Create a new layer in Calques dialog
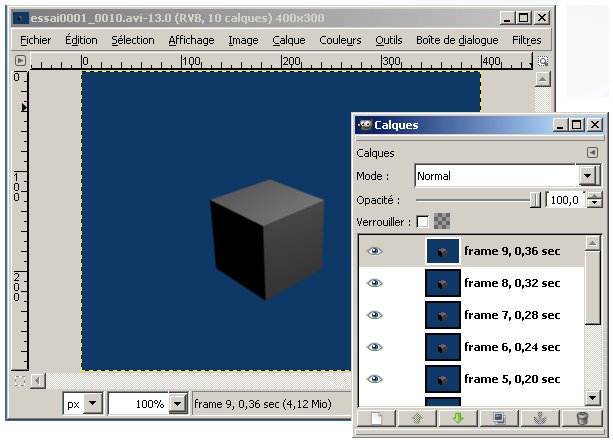The height and width of the screenshot is (443, 613). [x=376, y=418]
